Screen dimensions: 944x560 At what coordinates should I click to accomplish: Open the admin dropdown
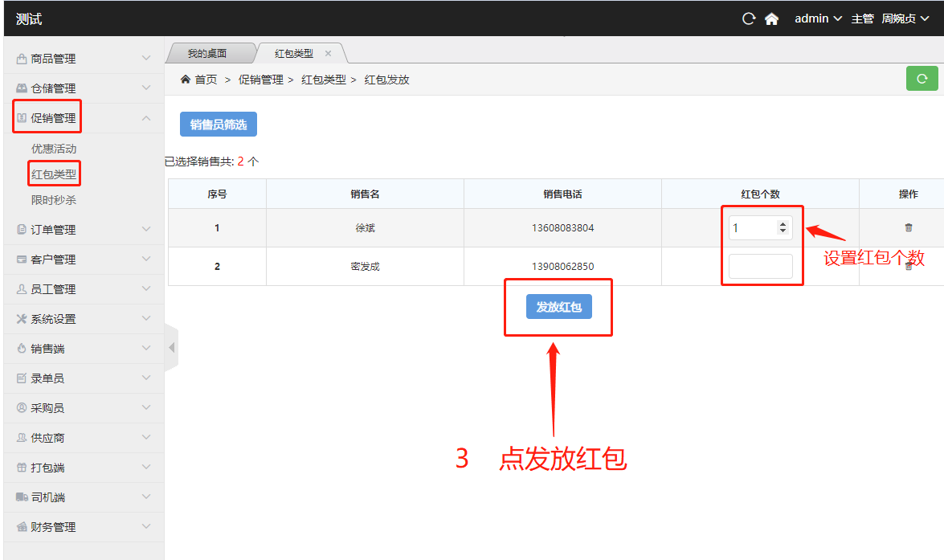(818, 18)
